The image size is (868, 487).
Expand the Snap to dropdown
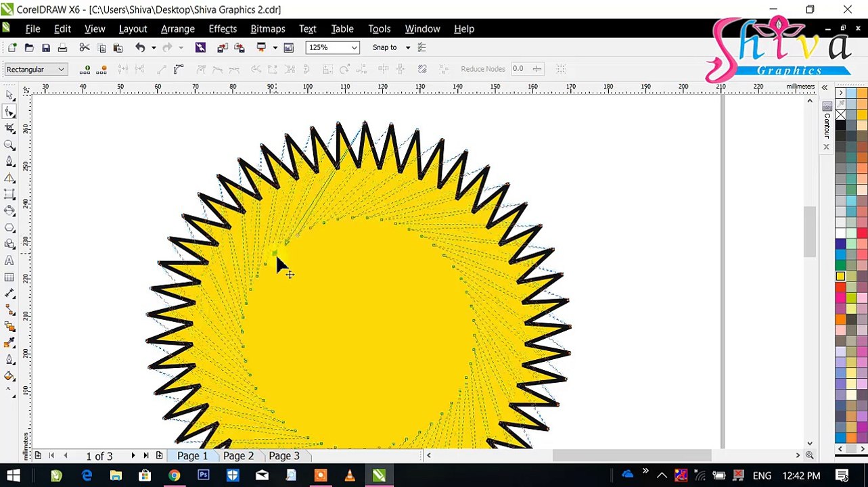(408, 47)
